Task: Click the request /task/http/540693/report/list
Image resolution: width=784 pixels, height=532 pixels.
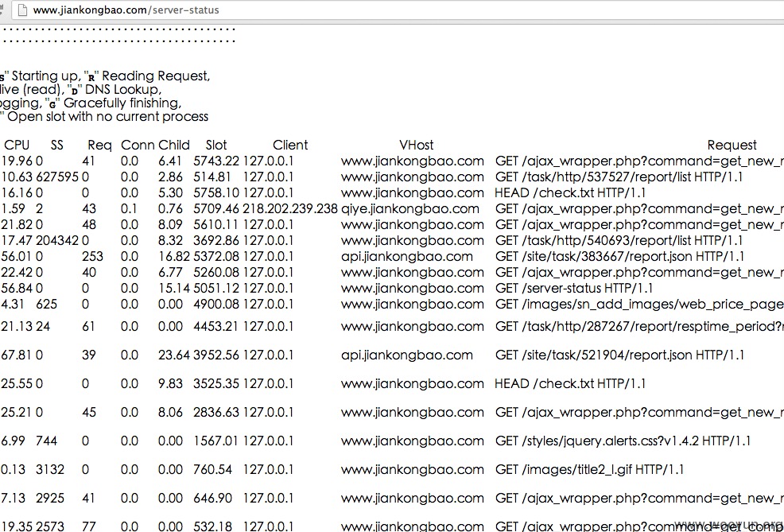Action: [619, 240]
